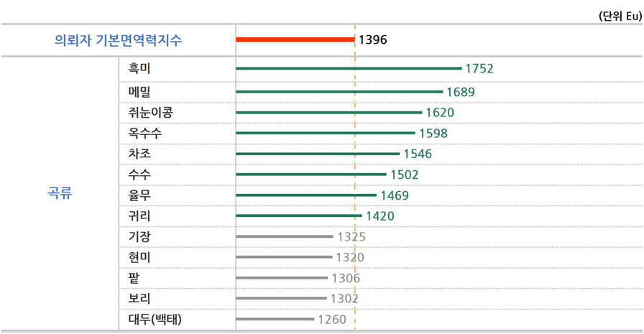644x334 pixels.
Task: Select the '곡류' category label
Action: click(x=60, y=192)
